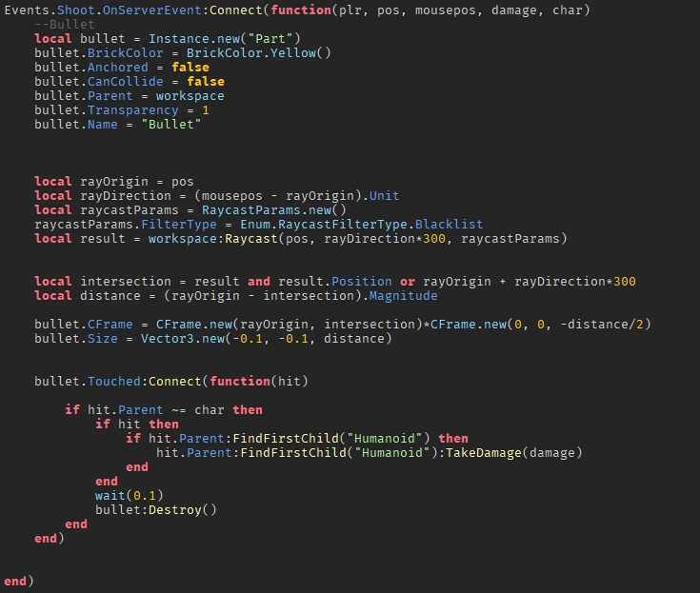Click 'workspace:Raycast' on the result line
The image size is (700, 593).
(x=213, y=239)
